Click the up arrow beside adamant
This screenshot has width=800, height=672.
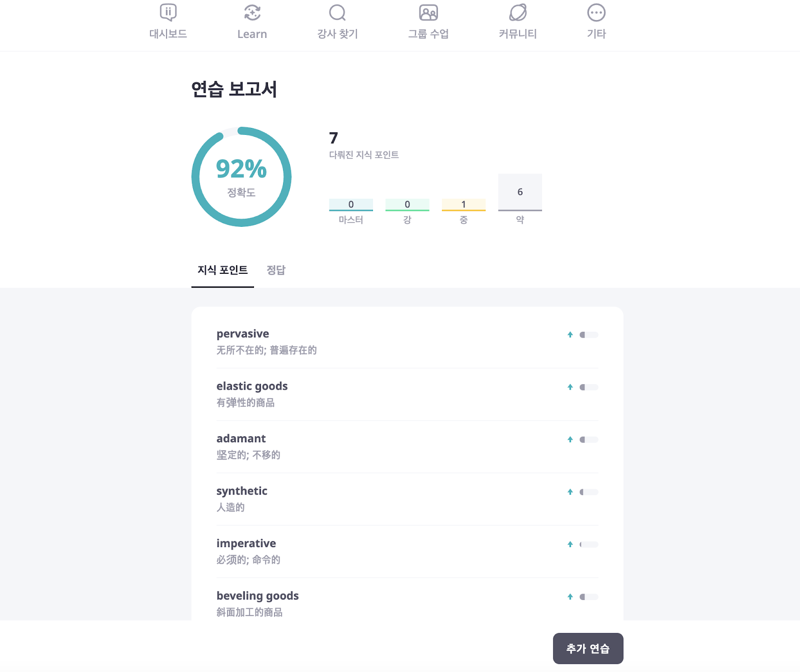pyautogui.click(x=570, y=440)
